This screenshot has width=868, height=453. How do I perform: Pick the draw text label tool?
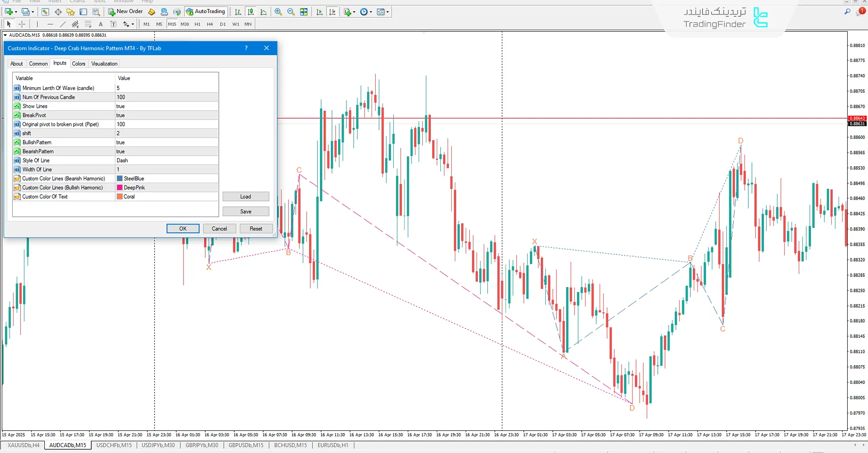tap(113, 24)
